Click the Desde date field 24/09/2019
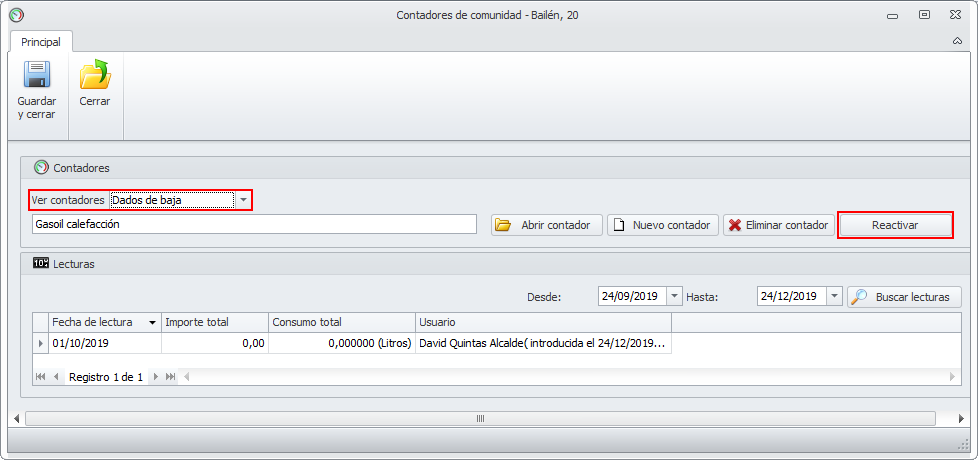This screenshot has height=460, width=978. click(x=632, y=297)
